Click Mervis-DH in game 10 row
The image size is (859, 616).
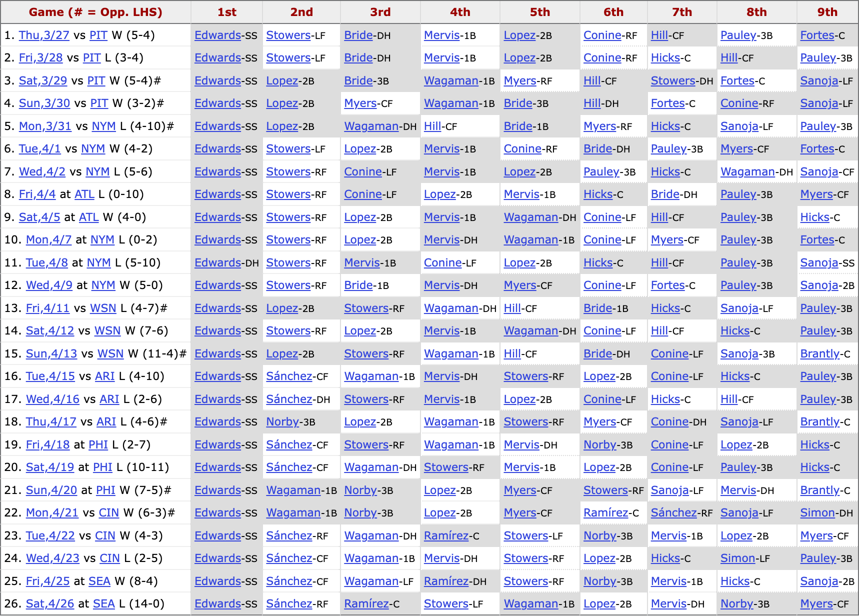(450, 240)
